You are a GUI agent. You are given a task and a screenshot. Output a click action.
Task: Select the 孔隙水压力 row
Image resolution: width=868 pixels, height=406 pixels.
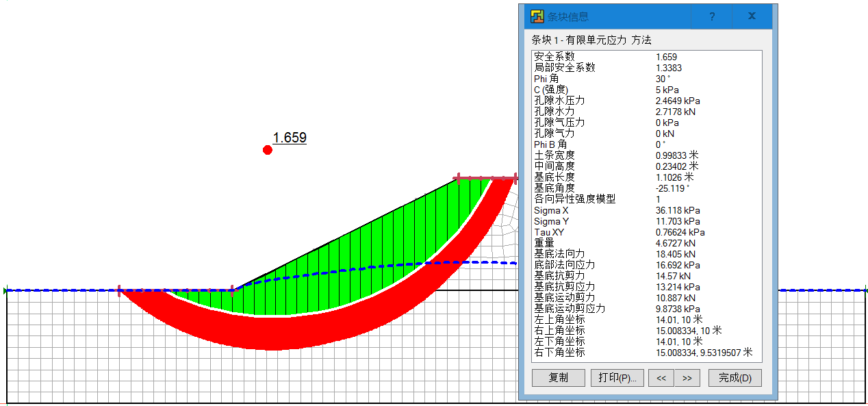646,101
